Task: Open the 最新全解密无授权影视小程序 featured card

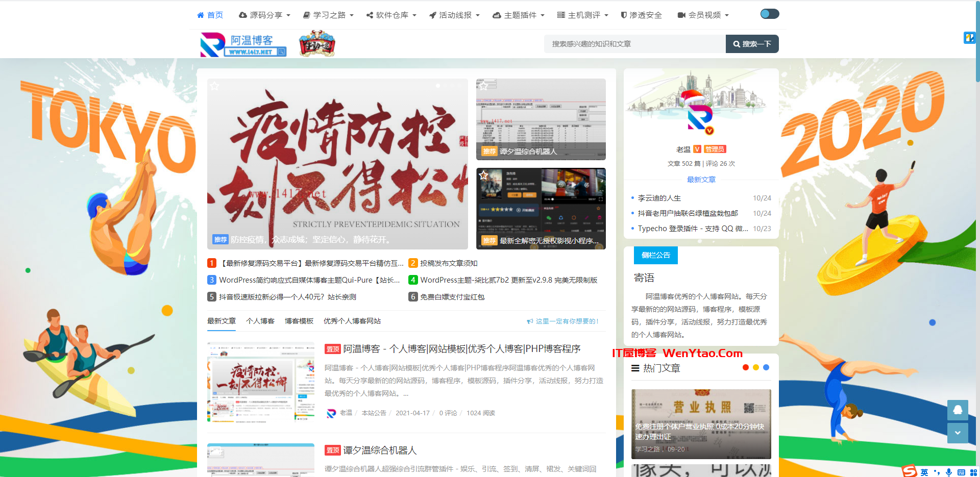Action: [541, 209]
